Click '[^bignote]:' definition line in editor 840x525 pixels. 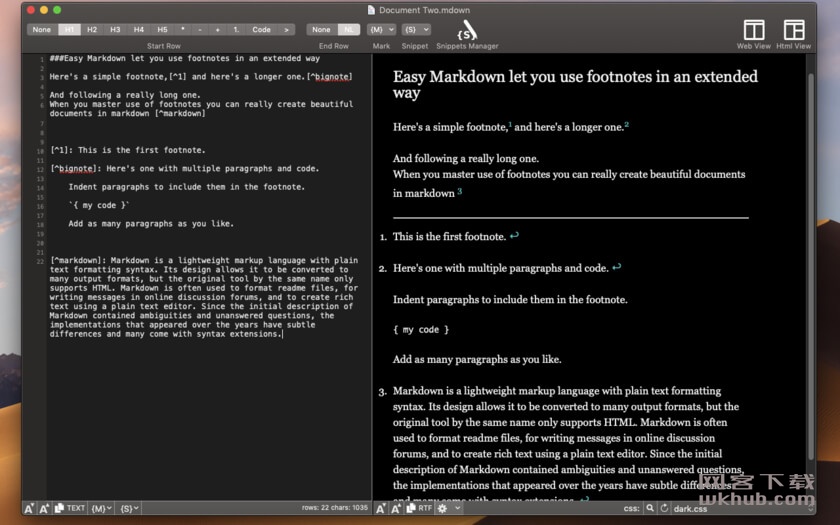(184, 168)
